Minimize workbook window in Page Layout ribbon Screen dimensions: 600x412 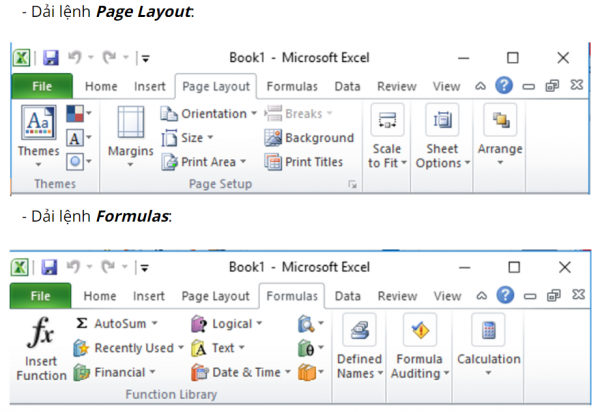coord(528,86)
